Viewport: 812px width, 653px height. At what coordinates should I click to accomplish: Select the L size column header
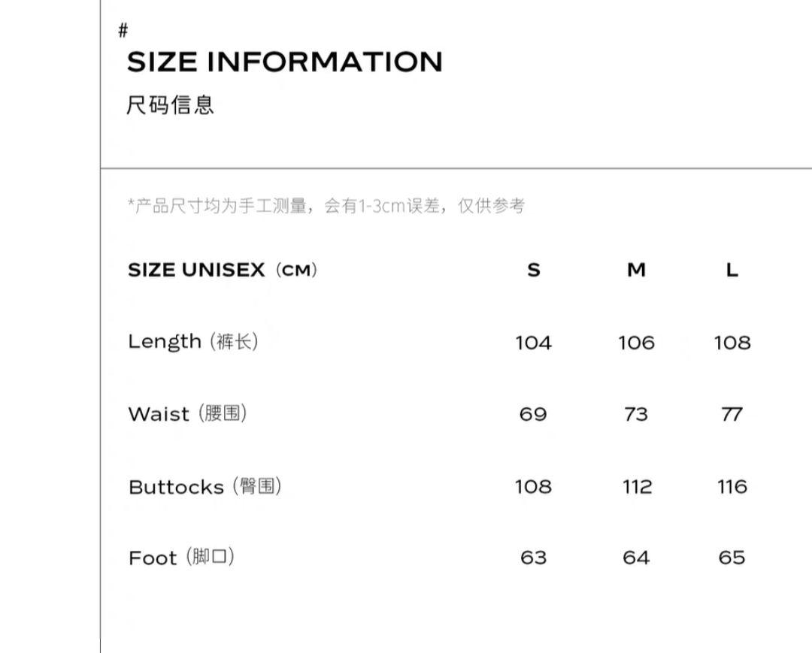coord(732,270)
